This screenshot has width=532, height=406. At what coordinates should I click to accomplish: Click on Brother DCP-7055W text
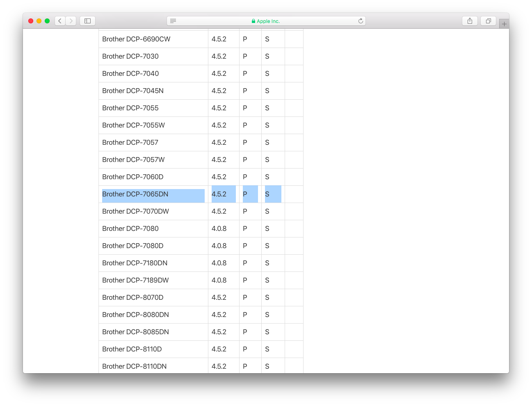pos(134,125)
